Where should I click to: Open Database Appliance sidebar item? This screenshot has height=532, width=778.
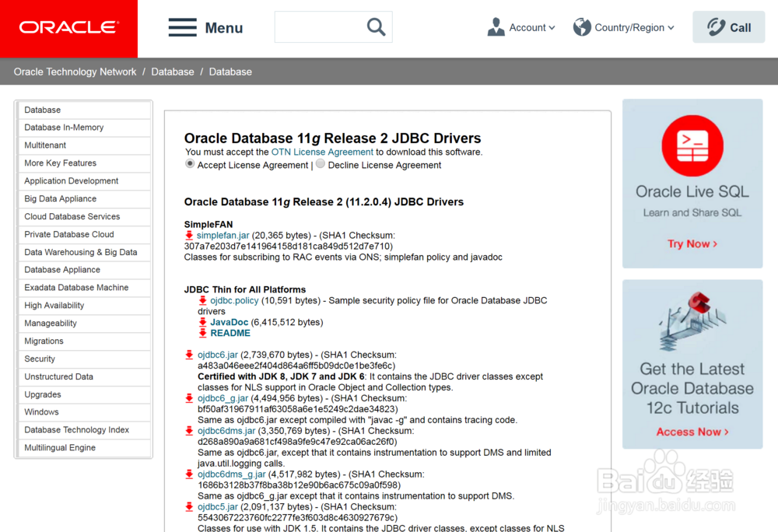[x=84, y=270]
